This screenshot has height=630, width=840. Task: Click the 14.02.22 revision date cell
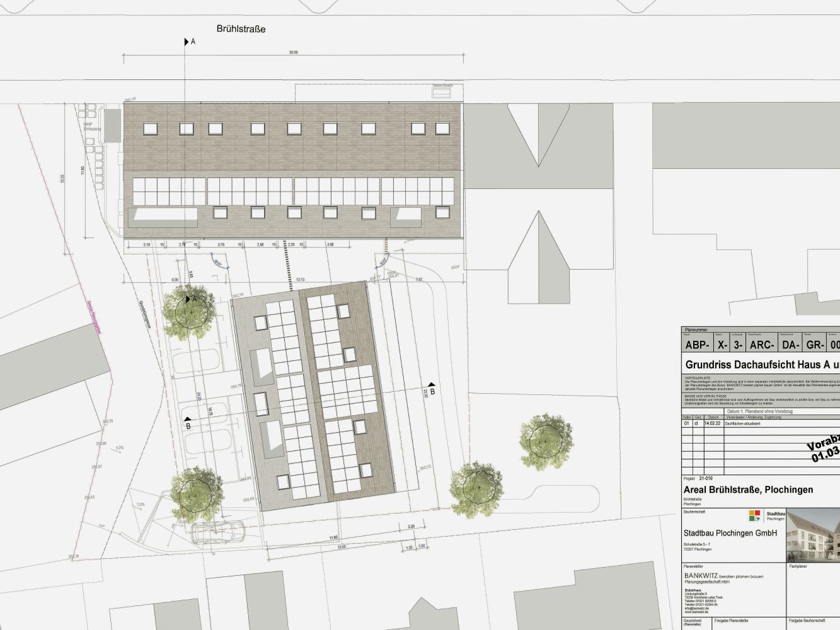click(x=713, y=424)
